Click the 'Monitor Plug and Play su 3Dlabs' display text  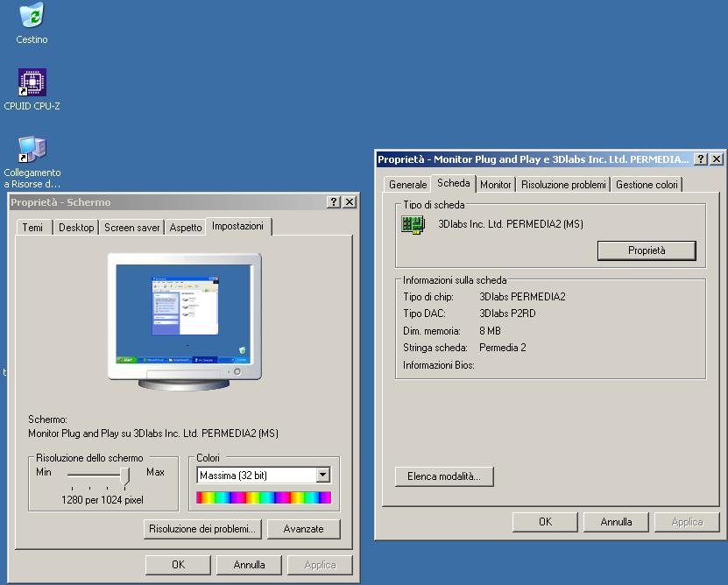(x=153, y=433)
